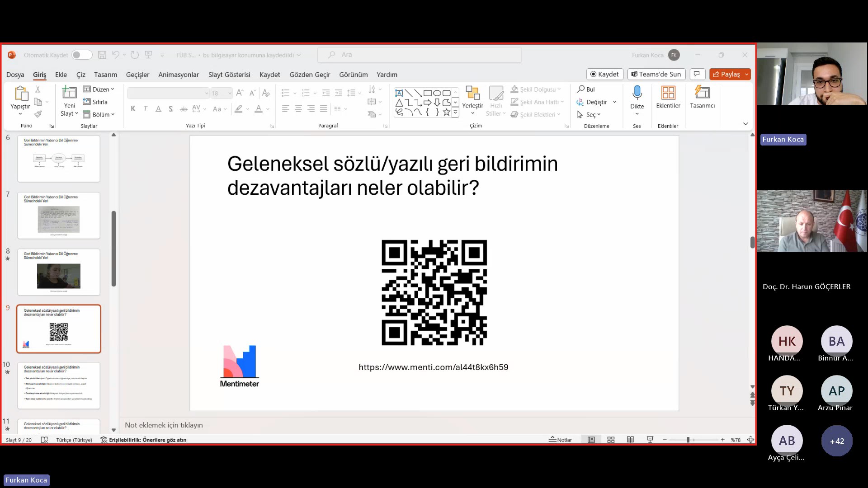Viewport: 868px width, 488px height.
Task: Toggle normal view in status bar
Action: pyautogui.click(x=591, y=440)
